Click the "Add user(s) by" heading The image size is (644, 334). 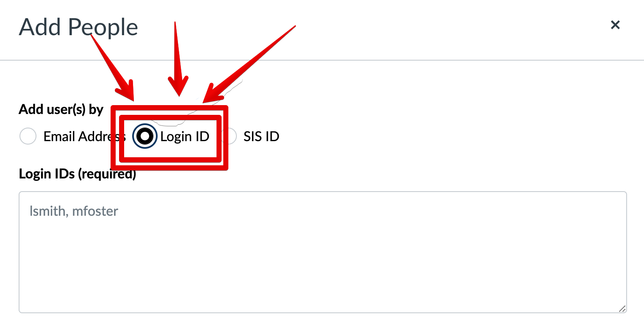(x=61, y=109)
